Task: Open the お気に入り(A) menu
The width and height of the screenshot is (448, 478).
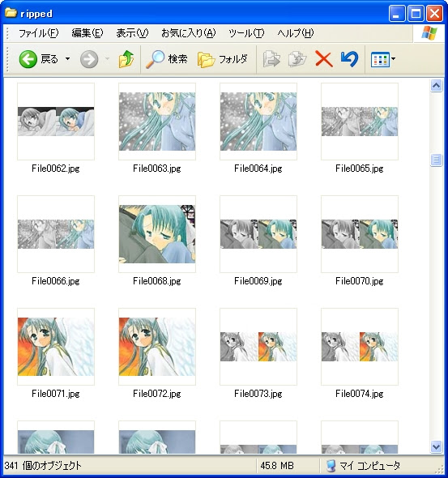Action: (x=188, y=33)
